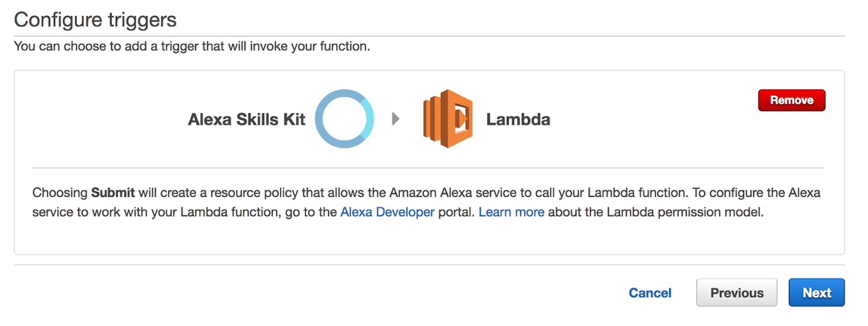The image size is (868, 326).
Task: Select the Alexa Skills Kit label
Action: tap(247, 119)
